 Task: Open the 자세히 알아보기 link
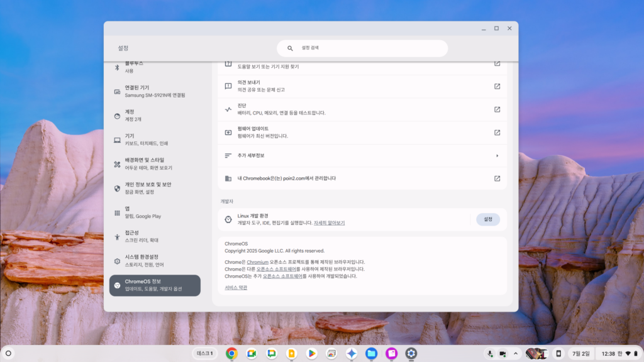click(x=329, y=223)
